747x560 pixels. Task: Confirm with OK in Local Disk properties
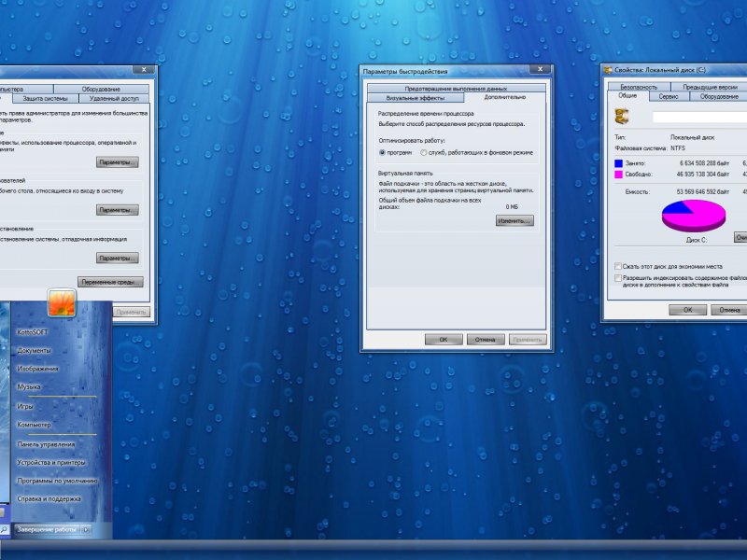tap(688, 310)
